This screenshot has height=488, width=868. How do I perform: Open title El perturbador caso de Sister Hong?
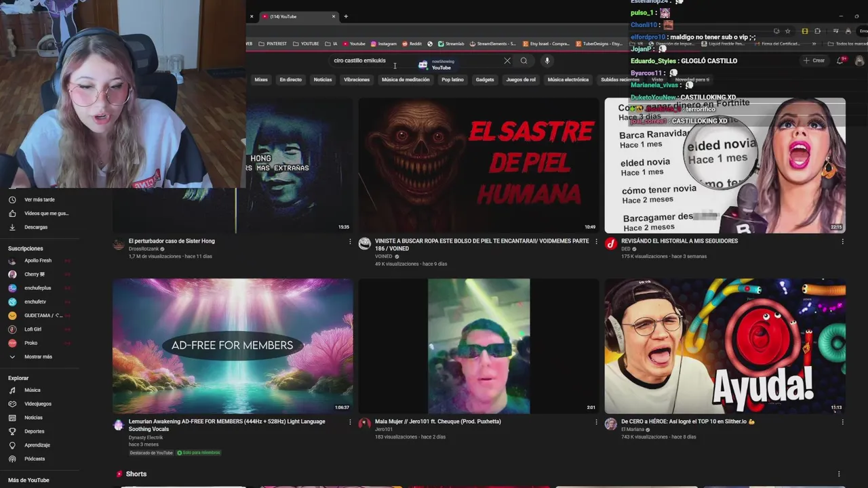[172, 241]
